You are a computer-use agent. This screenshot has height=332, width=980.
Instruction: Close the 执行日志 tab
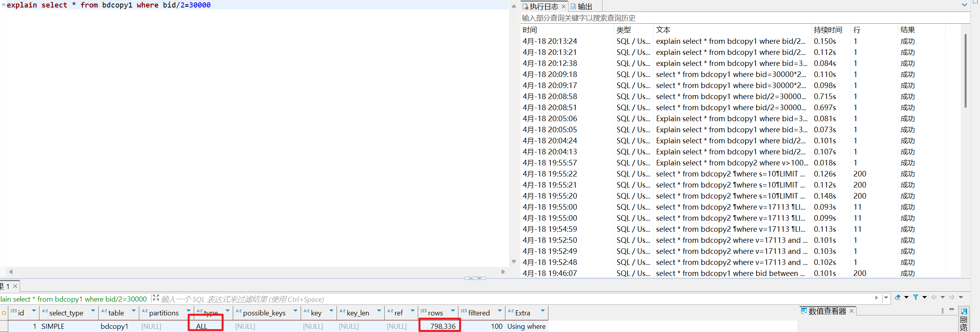tap(563, 7)
